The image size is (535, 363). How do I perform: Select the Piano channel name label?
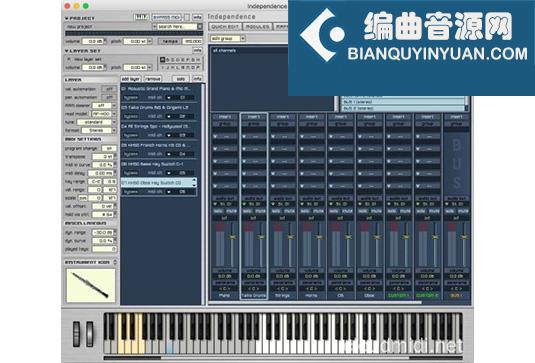coord(225,295)
